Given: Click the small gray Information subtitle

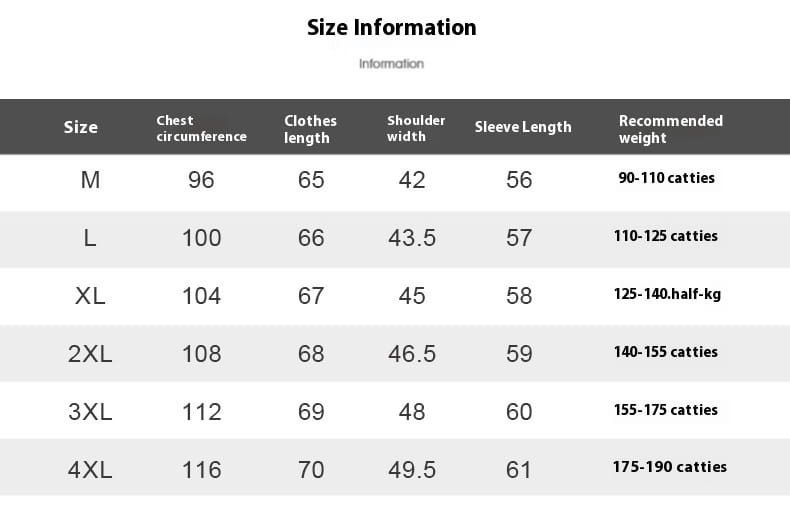Looking at the screenshot, I should (x=391, y=63).
